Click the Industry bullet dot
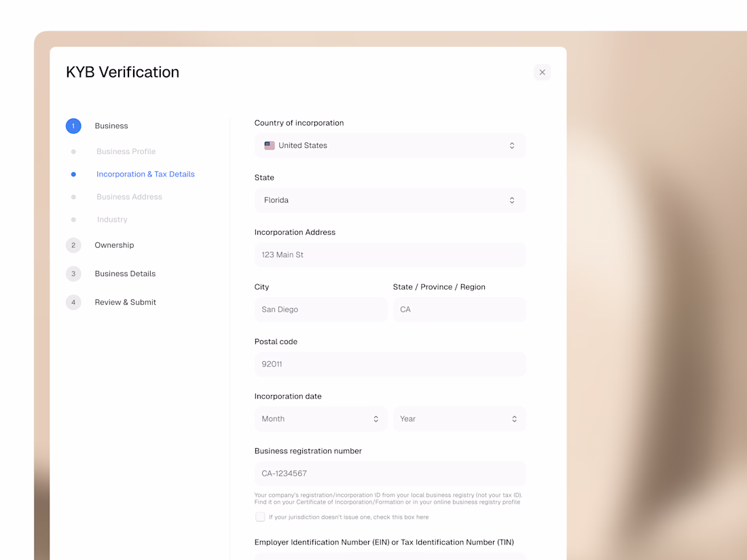This screenshot has width=747, height=560. coord(73,220)
